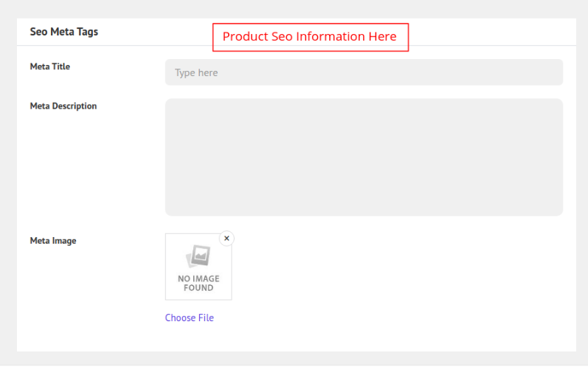The height and width of the screenshot is (367, 588).
Task: Click the red Product Seo Information Here box
Action: [x=310, y=37]
